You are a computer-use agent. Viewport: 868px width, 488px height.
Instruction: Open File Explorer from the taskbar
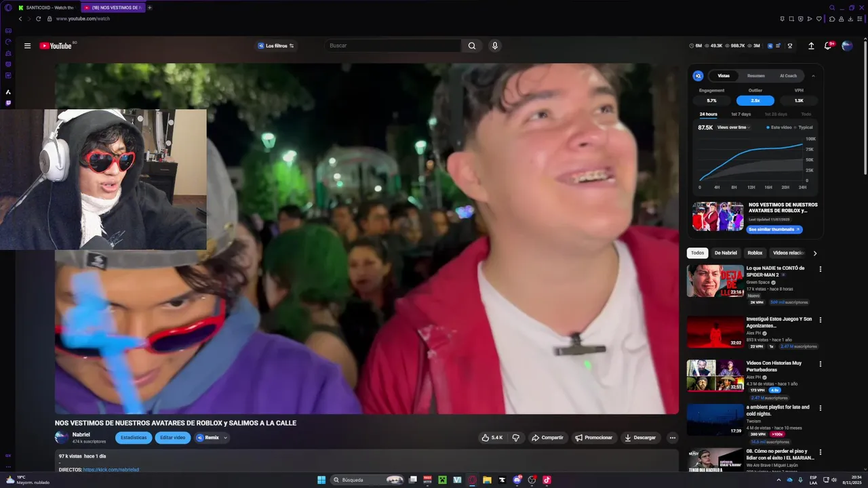click(487, 480)
